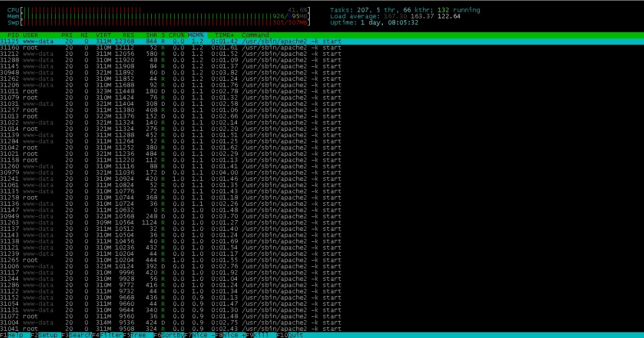The image size is (644, 338).
Task: Click the Command column header
Action: coord(255,35)
